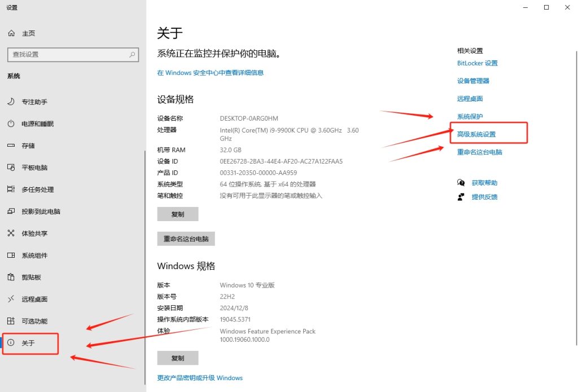Screen dimensions: 578x392
Task: Click 复制 button under Windows 规格
Action: [178, 358]
